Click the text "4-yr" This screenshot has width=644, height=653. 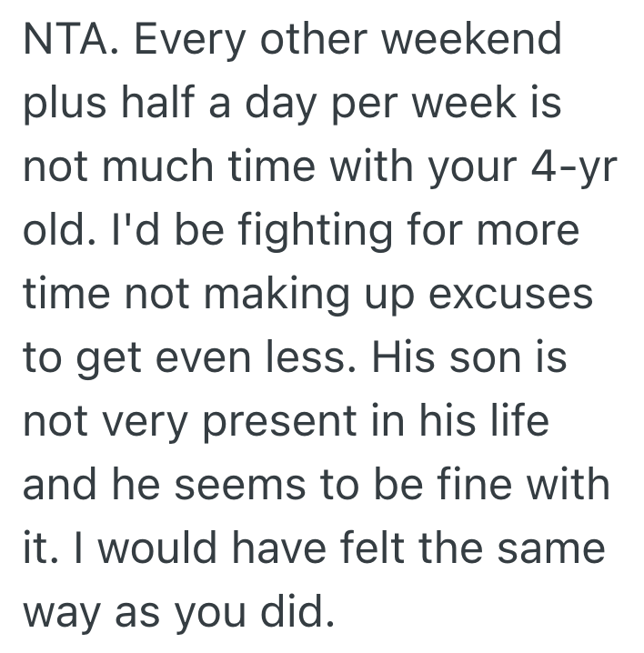tap(568, 168)
